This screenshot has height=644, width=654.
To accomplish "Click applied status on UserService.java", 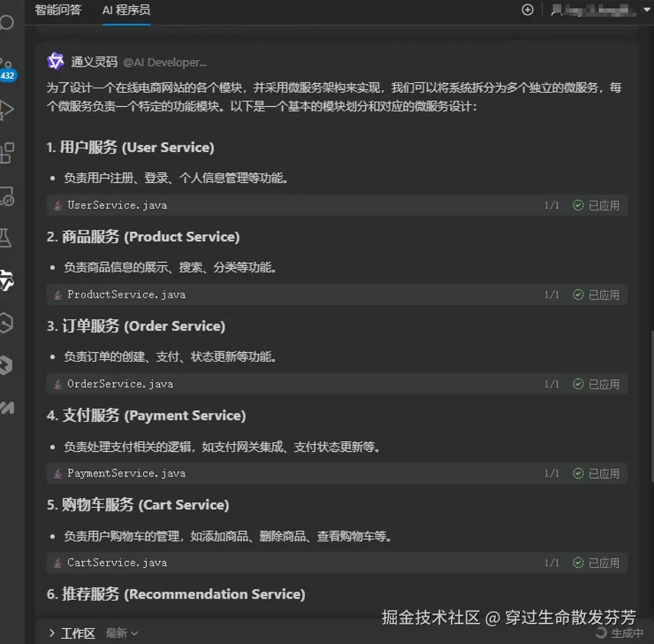I will click(595, 205).
